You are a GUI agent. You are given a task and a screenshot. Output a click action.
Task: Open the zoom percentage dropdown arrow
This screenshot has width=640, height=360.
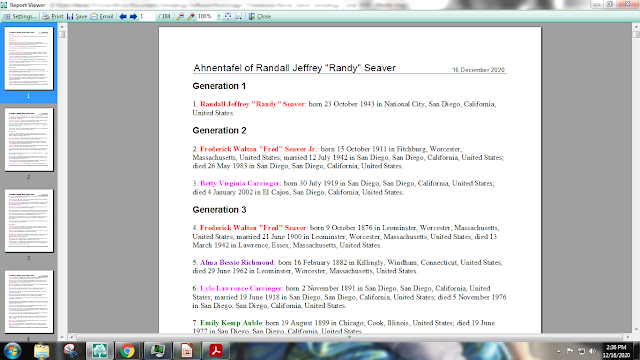pos(219,16)
